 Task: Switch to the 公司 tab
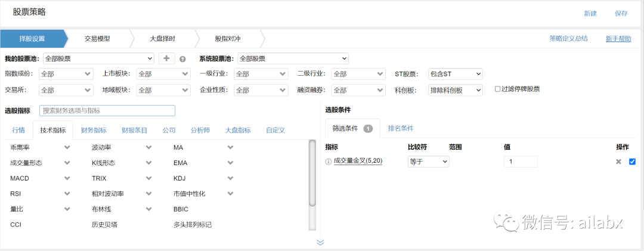(x=169, y=130)
